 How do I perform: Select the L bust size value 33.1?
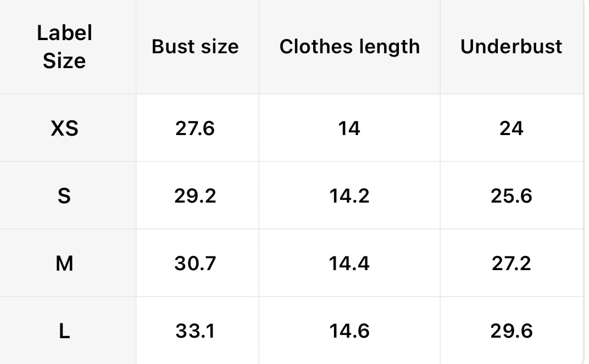click(x=195, y=331)
